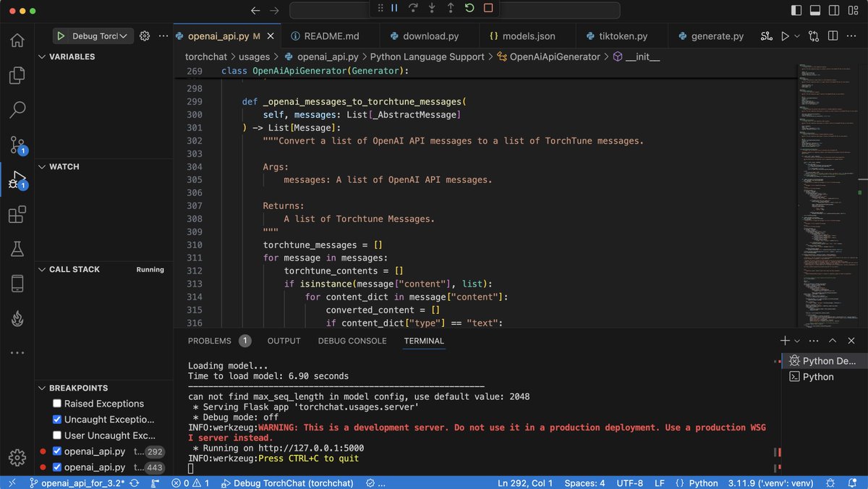This screenshot has width=868, height=489.
Task: Click OpenAiApiGenerator in breadcrumb
Action: pos(555,56)
